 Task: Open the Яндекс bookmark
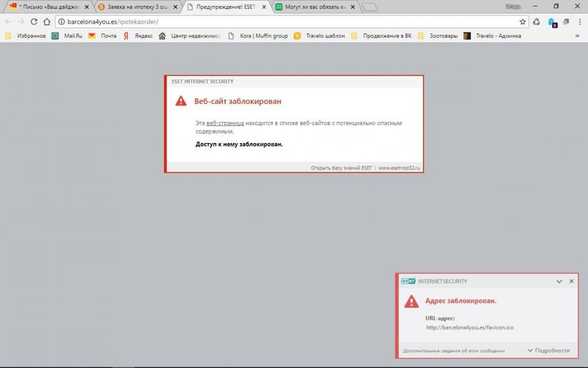[138, 36]
